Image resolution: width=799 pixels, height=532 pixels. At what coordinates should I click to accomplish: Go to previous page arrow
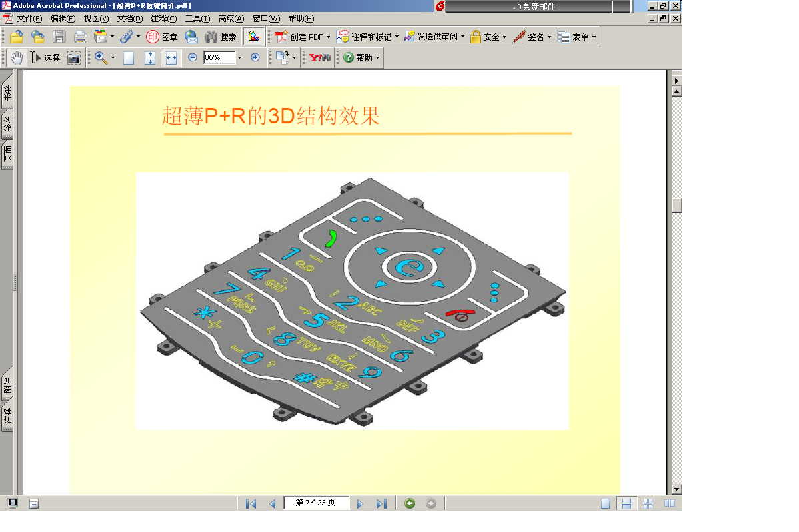[272, 503]
